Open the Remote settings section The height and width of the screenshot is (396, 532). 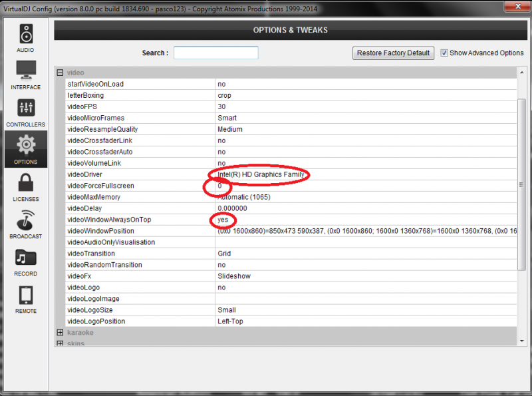pyautogui.click(x=26, y=299)
